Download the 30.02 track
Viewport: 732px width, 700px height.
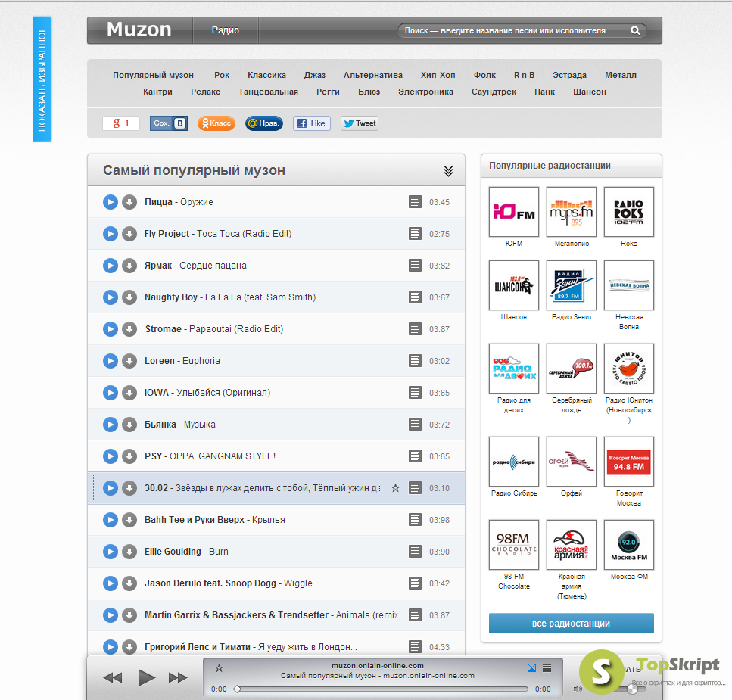click(x=129, y=488)
